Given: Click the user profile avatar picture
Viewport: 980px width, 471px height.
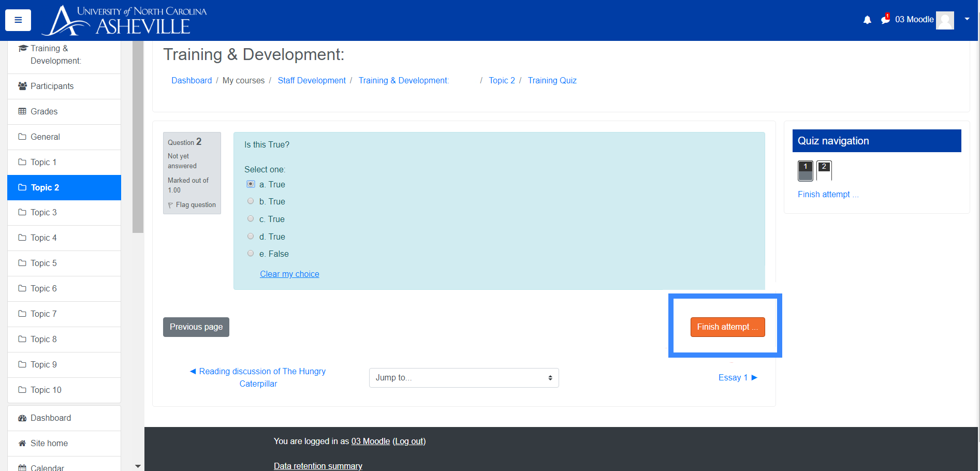Looking at the screenshot, I should (945, 20).
